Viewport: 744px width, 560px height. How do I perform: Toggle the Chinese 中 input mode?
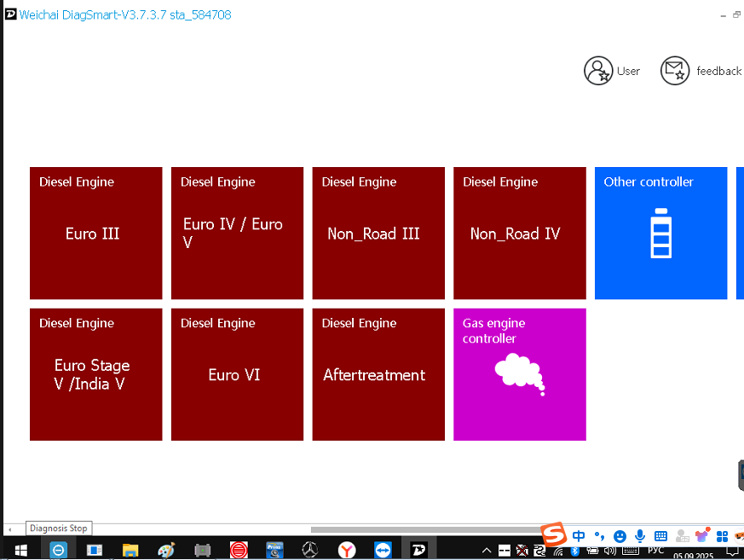point(579,536)
